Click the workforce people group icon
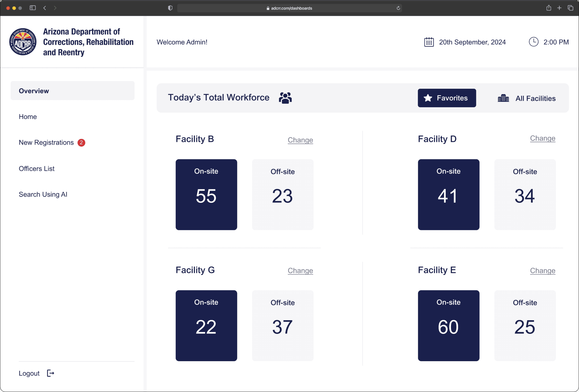This screenshot has width=579, height=392. point(285,98)
